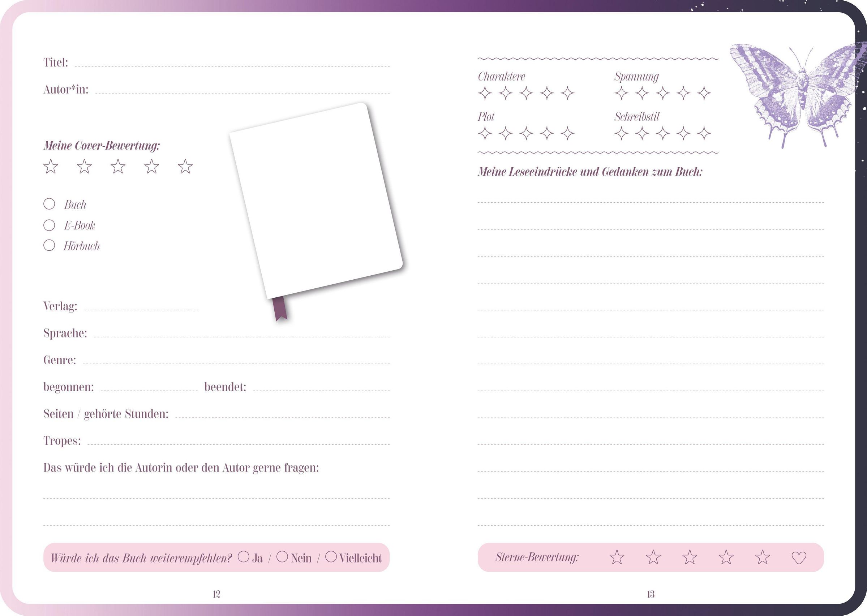Select fourth sparkle star under Schreibstil

tap(683, 134)
